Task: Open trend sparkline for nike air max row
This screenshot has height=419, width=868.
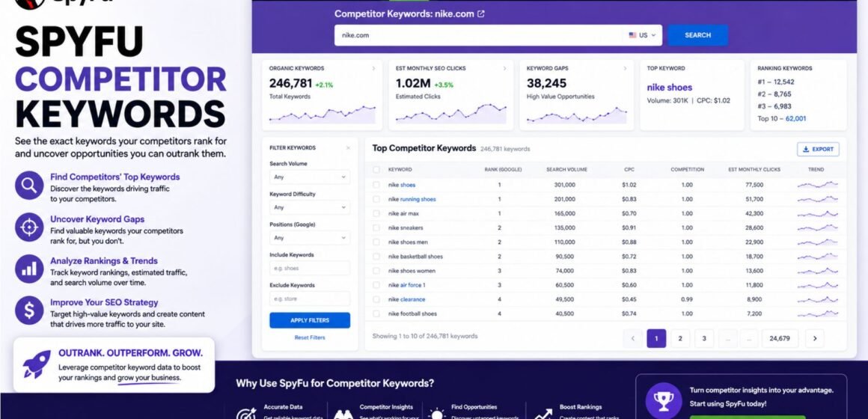Action: 818,213
